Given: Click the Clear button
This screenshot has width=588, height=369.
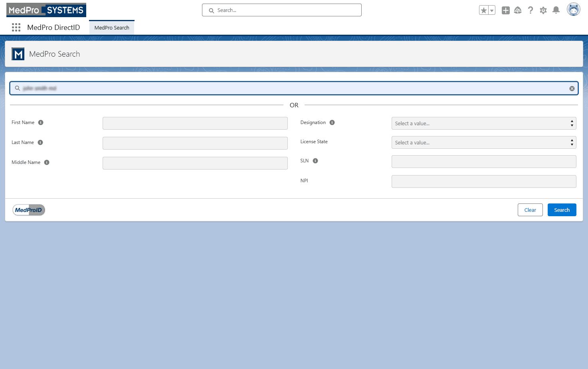Looking at the screenshot, I should pos(530,210).
